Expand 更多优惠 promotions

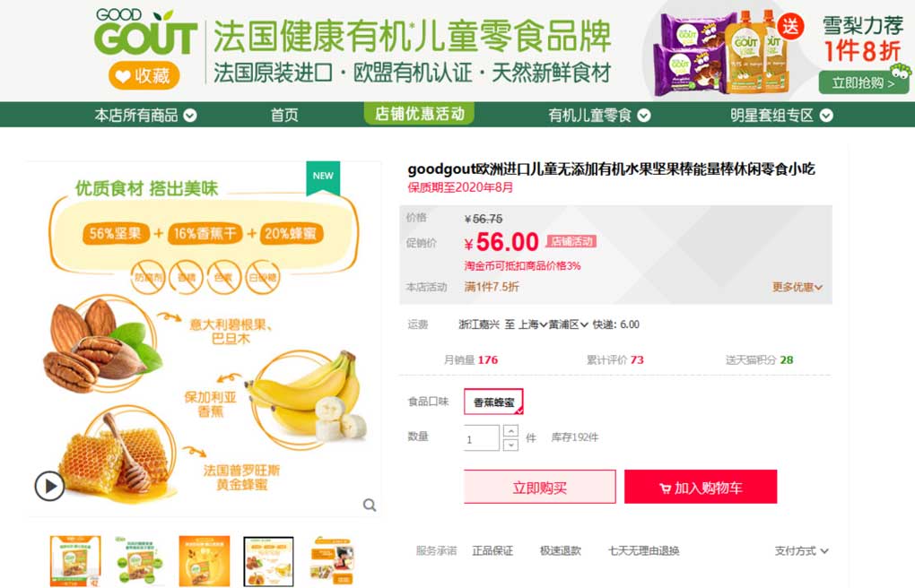(x=797, y=287)
